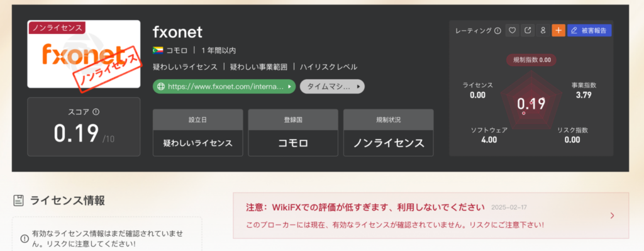Click the 疑わしい事業範囲 tag text

(258, 67)
